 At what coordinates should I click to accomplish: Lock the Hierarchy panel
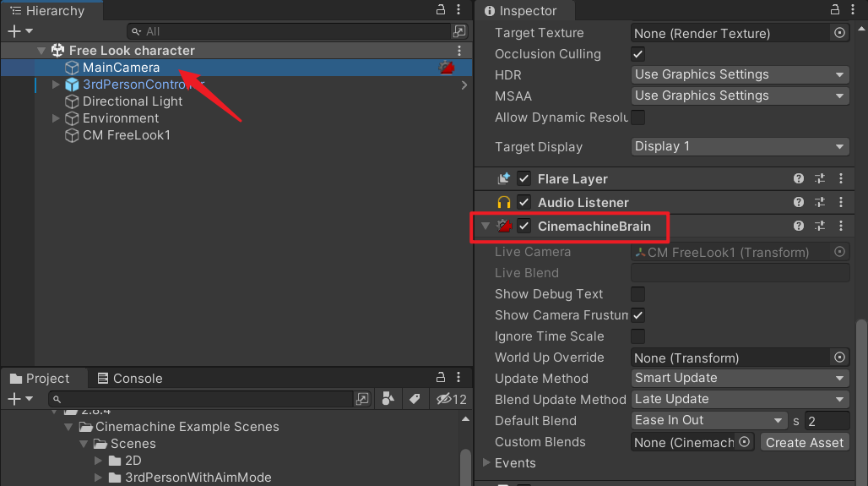tap(441, 9)
